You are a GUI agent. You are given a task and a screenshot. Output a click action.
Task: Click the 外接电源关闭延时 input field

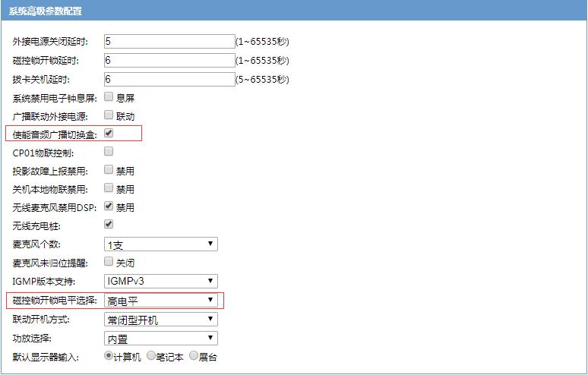[168, 41]
